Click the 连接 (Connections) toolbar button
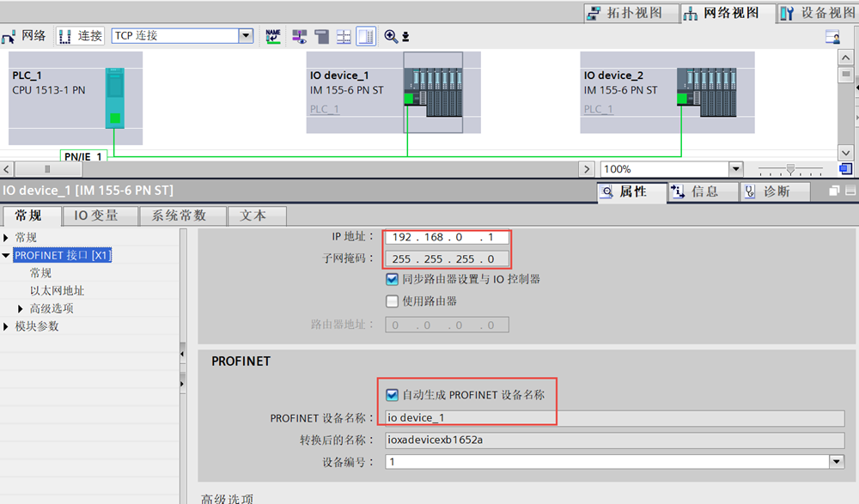The image size is (859, 504). click(80, 36)
